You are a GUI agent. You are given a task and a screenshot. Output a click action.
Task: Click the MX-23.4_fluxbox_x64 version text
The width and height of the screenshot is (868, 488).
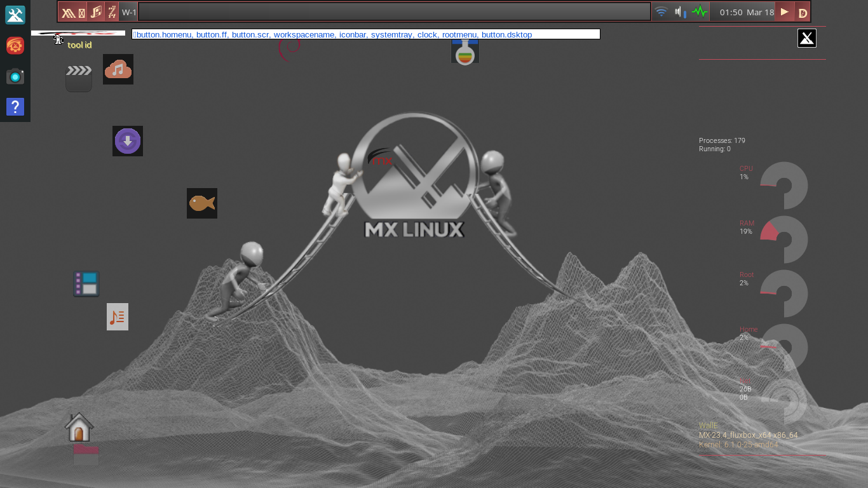coord(748,435)
